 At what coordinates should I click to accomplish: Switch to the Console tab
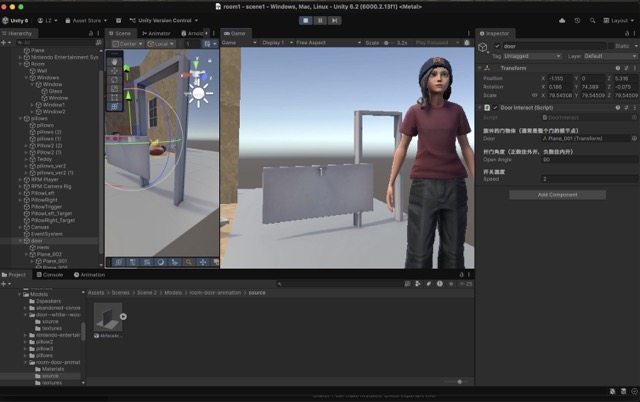pos(52,274)
